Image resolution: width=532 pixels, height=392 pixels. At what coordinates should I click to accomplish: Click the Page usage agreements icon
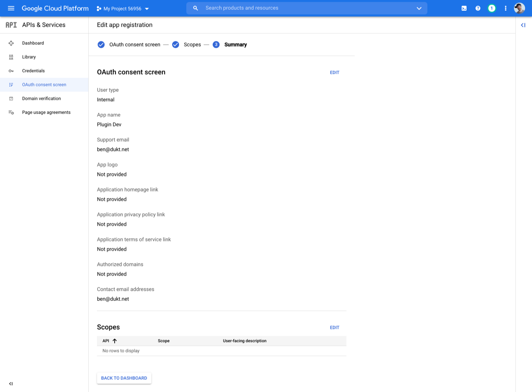click(11, 112)
